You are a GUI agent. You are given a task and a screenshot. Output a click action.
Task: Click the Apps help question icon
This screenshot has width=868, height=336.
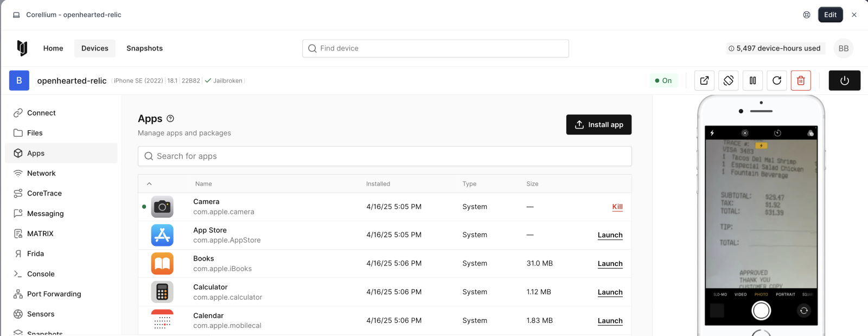point(170,118)
